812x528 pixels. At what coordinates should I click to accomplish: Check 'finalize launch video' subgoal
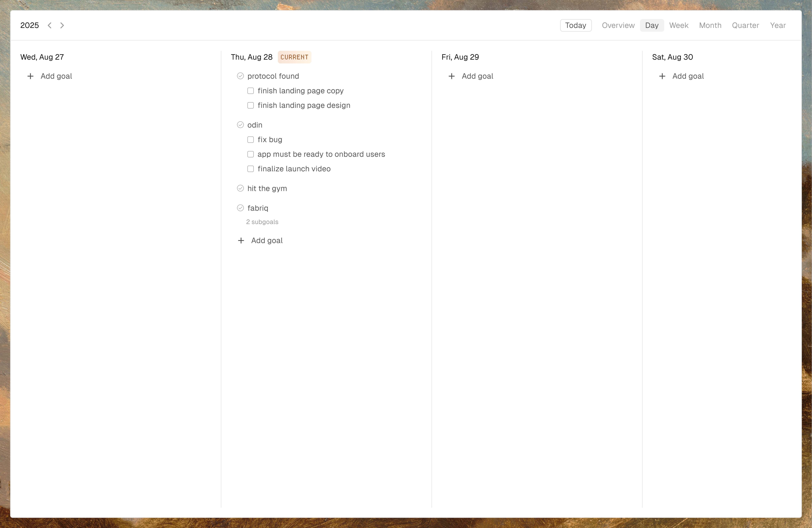250,169
